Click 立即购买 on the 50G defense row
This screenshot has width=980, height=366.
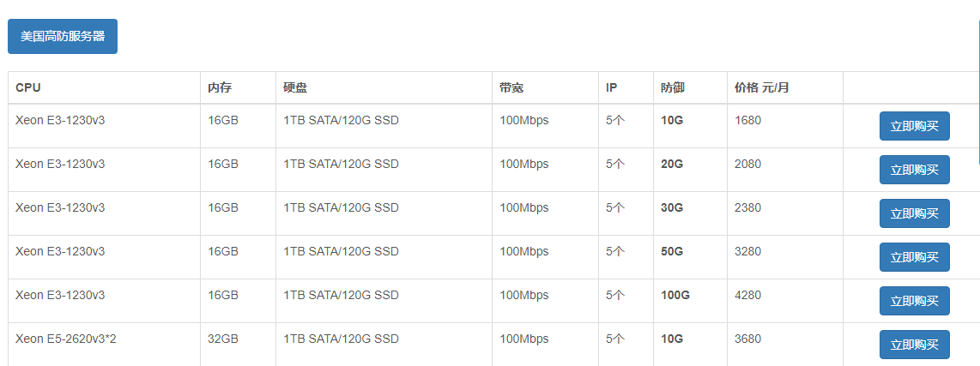[915, 256]
